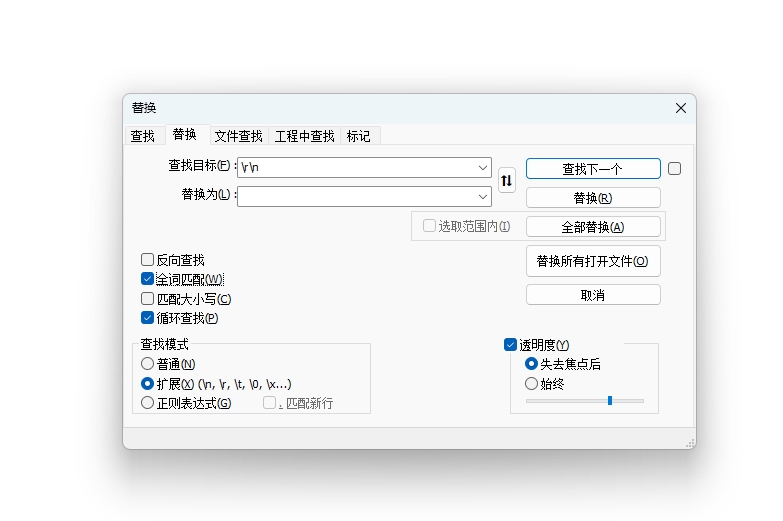Viewport: 783px width, 521px height.
Task: Enable 反向查找 checkbox
Action: (148, 260)
